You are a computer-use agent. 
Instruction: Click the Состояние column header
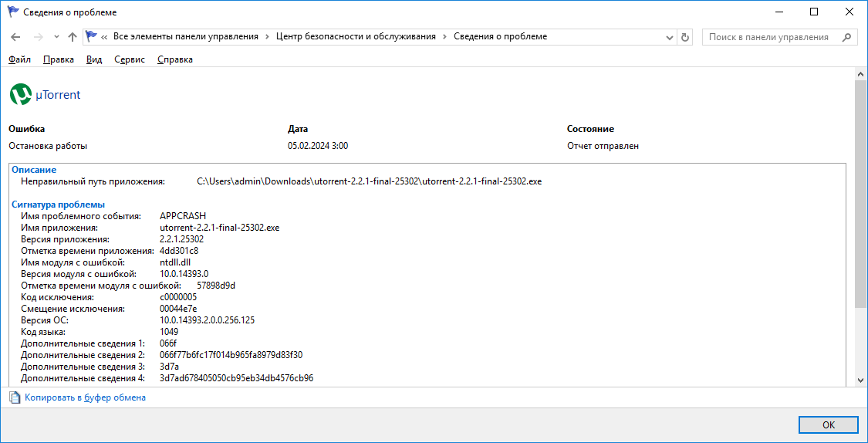(590, 129)
